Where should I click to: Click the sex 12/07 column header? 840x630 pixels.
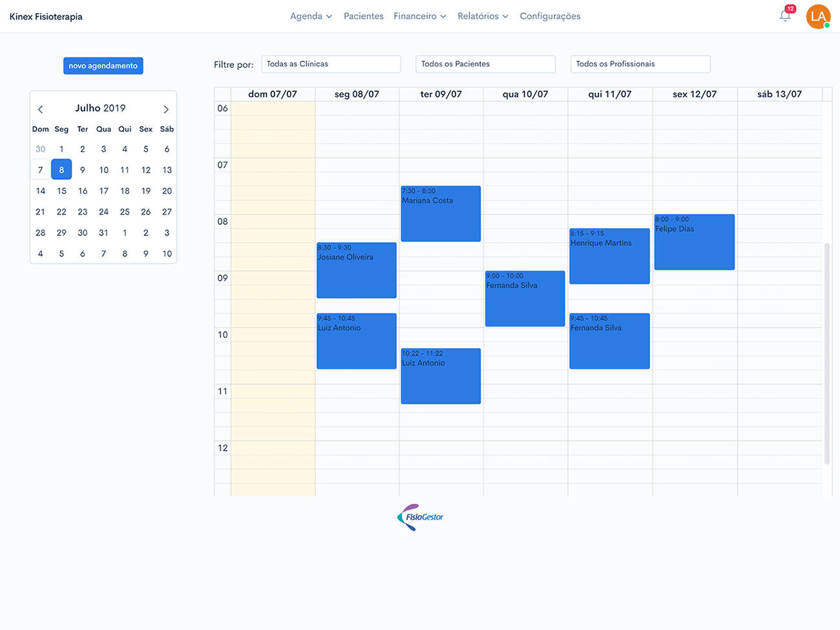pos(695,94)
